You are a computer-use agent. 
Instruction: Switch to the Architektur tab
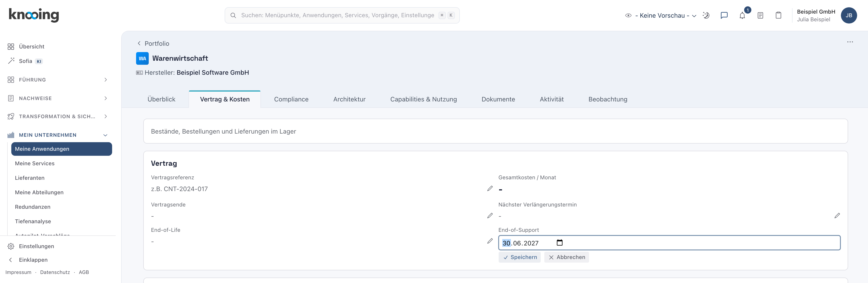click(x=349, y=99)
